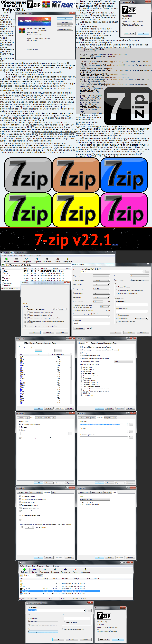Open Сервис menu in PortableApps file manager
152x644 pixels.
coord(31,255)
